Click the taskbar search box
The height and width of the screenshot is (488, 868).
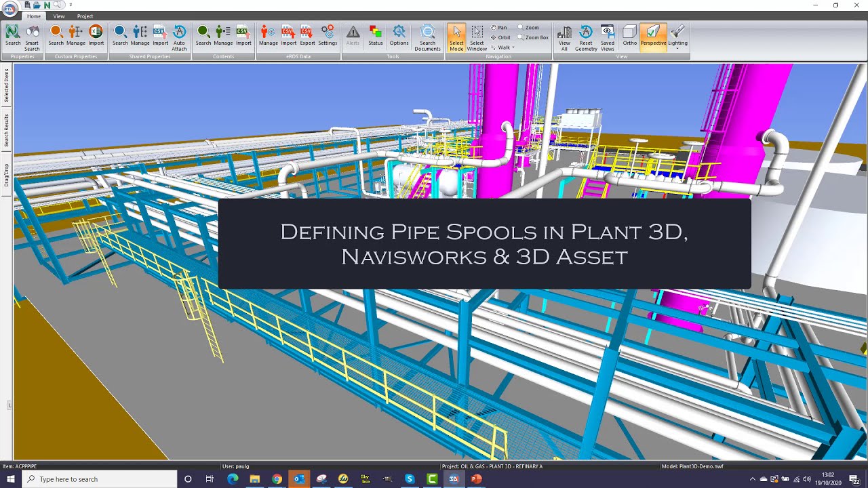100,479
